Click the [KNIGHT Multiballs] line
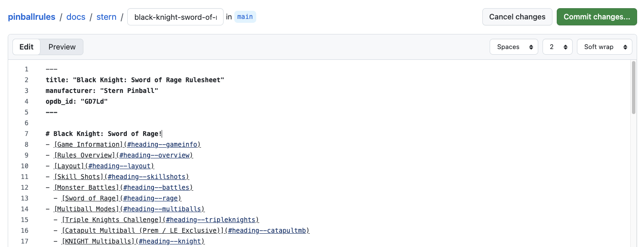This screenshot has width=644, height=247. 129,241
